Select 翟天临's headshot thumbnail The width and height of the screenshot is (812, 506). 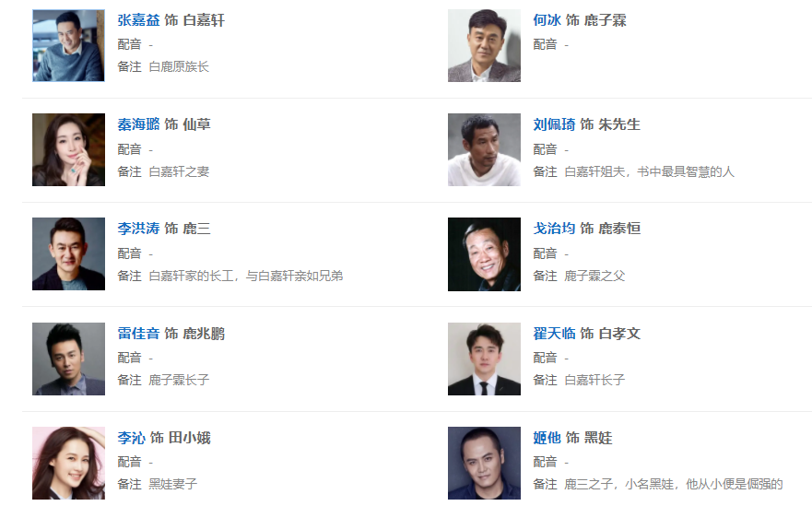pyautogui.click(x=484, y=359)
